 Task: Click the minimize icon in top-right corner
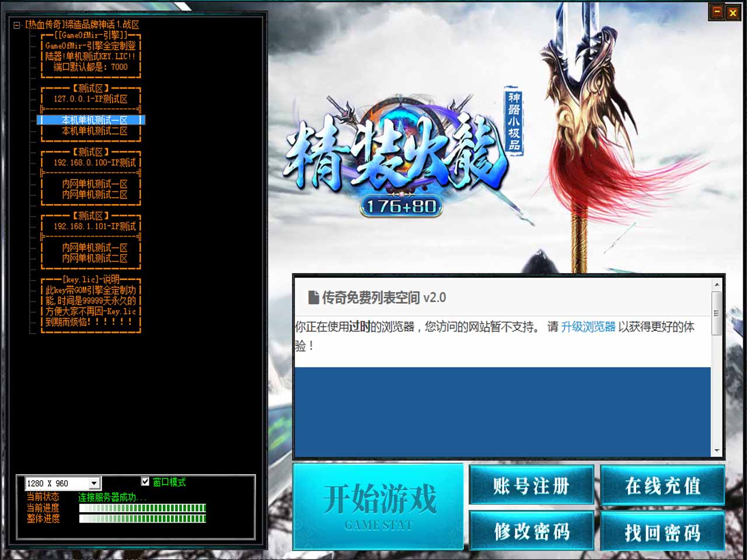[x=717, y=12]
